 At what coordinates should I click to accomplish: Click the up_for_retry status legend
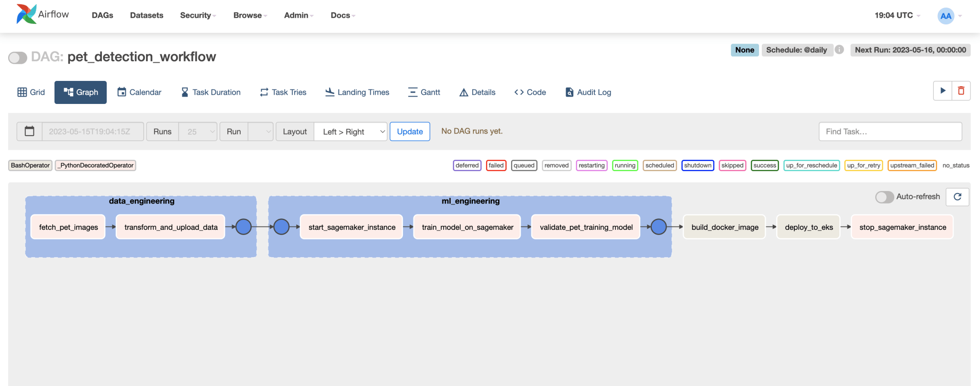coord(864,165)
